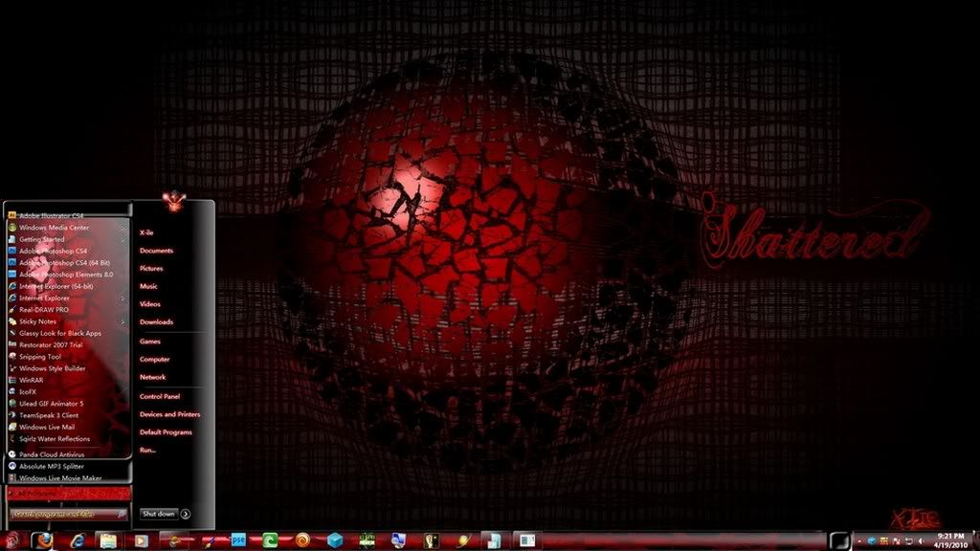
Task: Expand the Sticky Notes submenu arrow
Action: pyautogui.click(x=122, y=321)
